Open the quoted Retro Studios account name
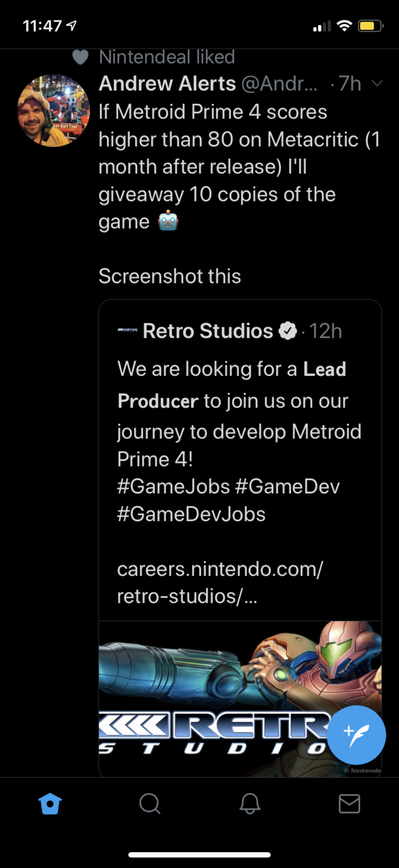 coord(208,331)
